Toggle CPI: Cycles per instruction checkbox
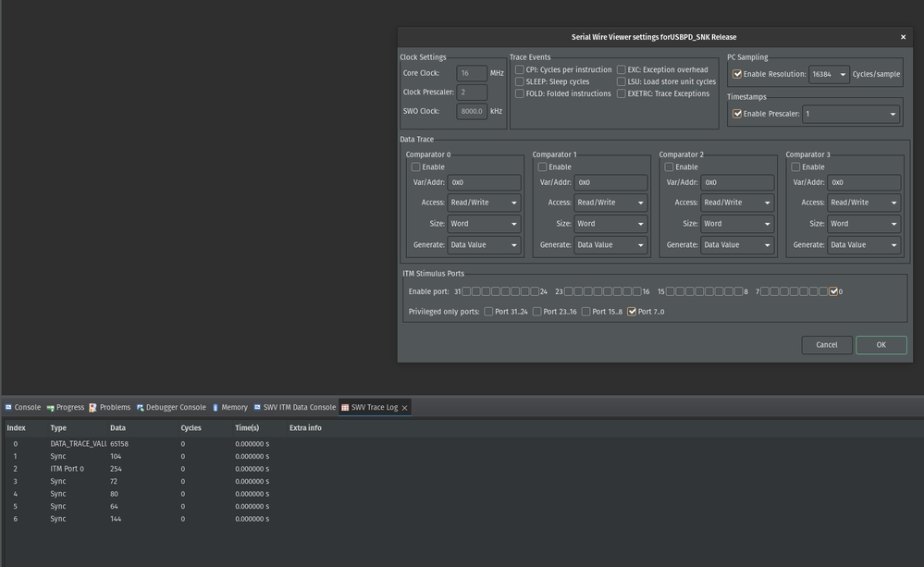 coord(520,69)
